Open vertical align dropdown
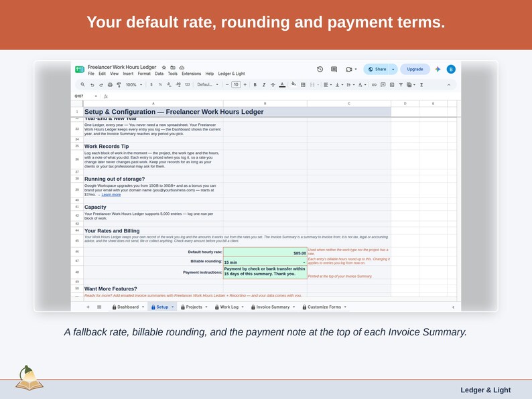This screenshot has width=532, height=399. click(x=339, y=85)
